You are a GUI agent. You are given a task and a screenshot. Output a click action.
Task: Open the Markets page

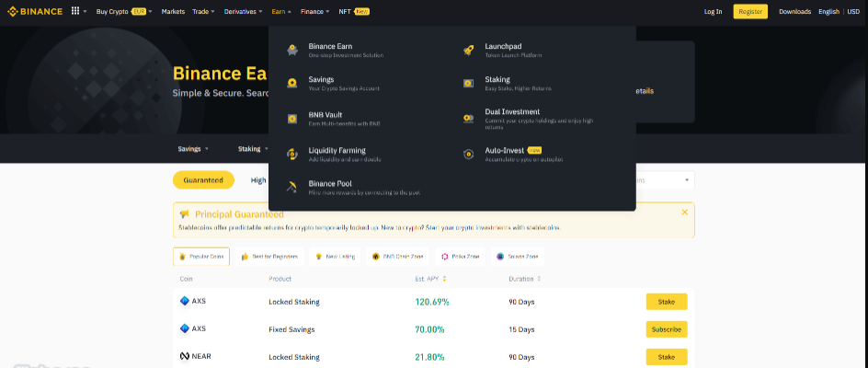173,11
